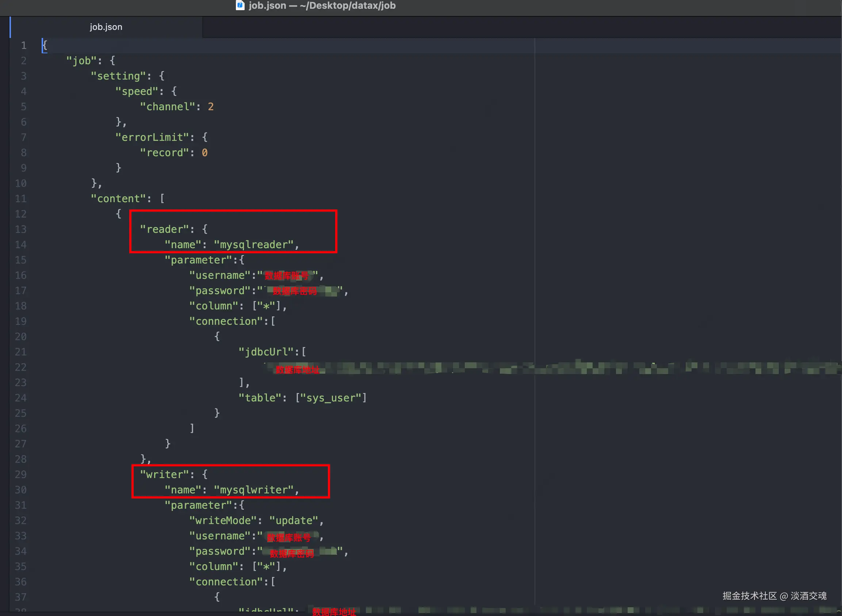This screenshot has height=616, width=842.
Task: Click the "errorLimit" key
Action: [152, 138]
